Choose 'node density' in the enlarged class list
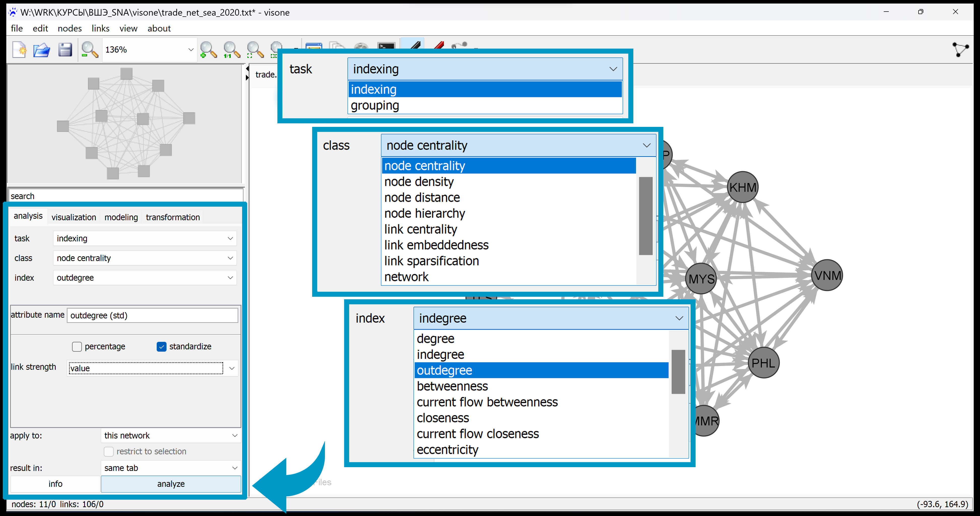Viewport: 980px width, 516px height. 509,182
